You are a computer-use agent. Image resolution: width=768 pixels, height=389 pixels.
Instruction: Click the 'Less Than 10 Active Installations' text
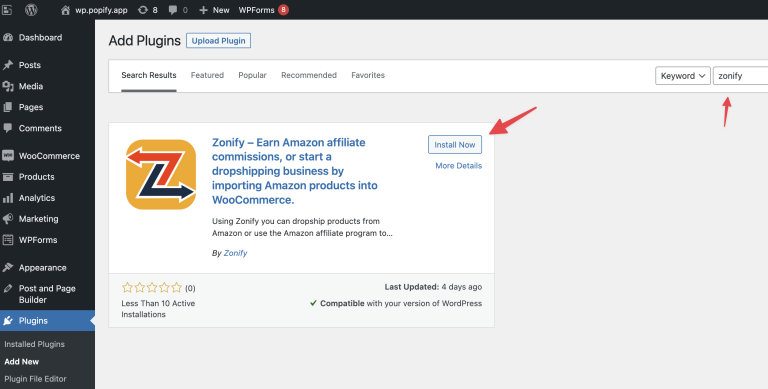coord(158,309)
